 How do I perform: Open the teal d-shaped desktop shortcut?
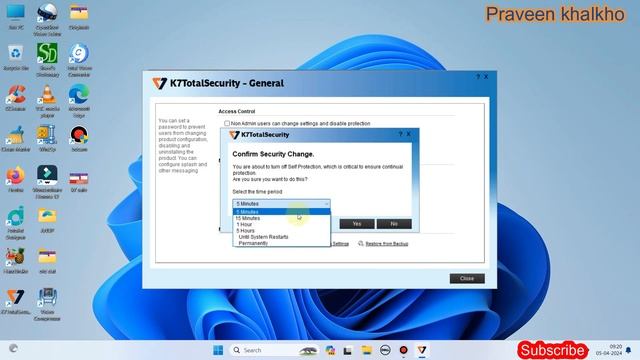pos(16,222)
